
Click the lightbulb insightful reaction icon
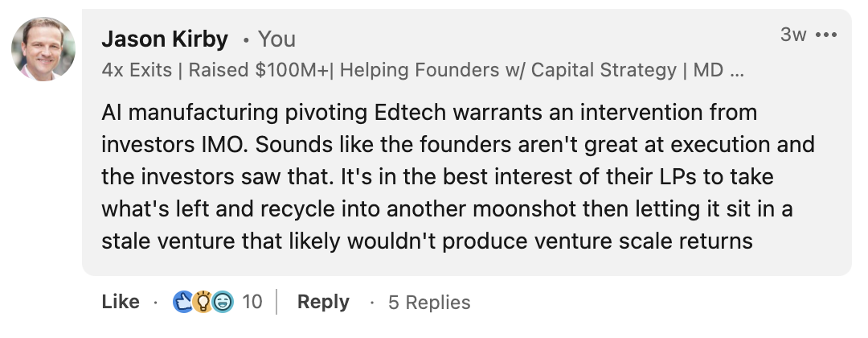[x=202, y=302]
